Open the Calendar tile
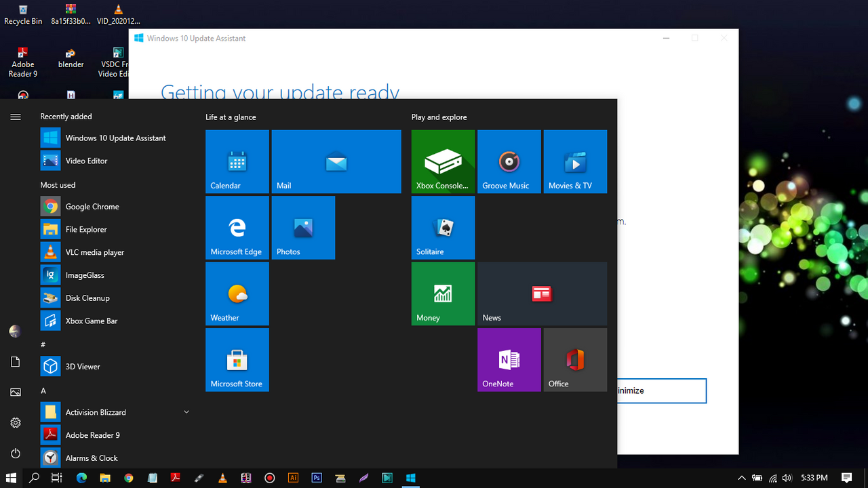The image size is (868, 488). (237, 162)
